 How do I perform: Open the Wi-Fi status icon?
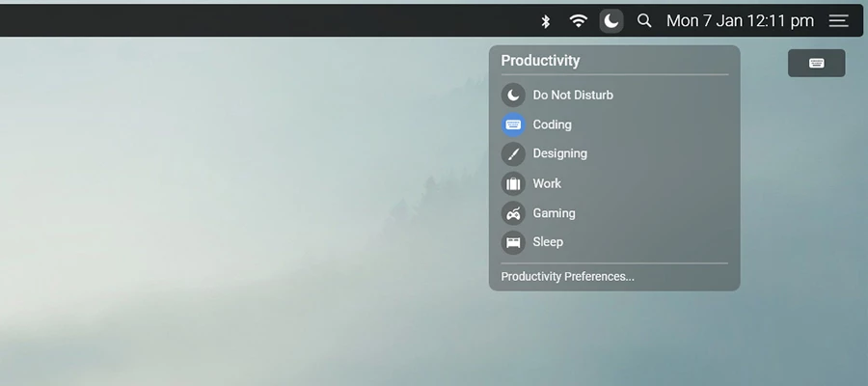(x=578, y=20)
